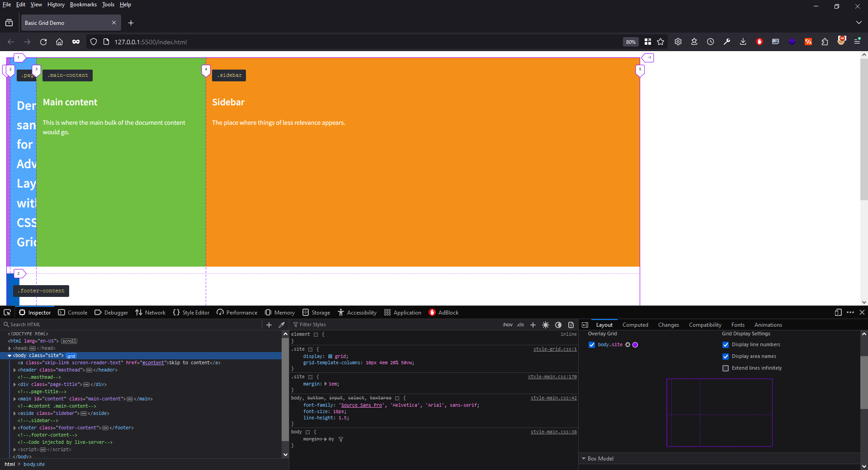
Task: Expand the main content element
Action: (14, 399)
